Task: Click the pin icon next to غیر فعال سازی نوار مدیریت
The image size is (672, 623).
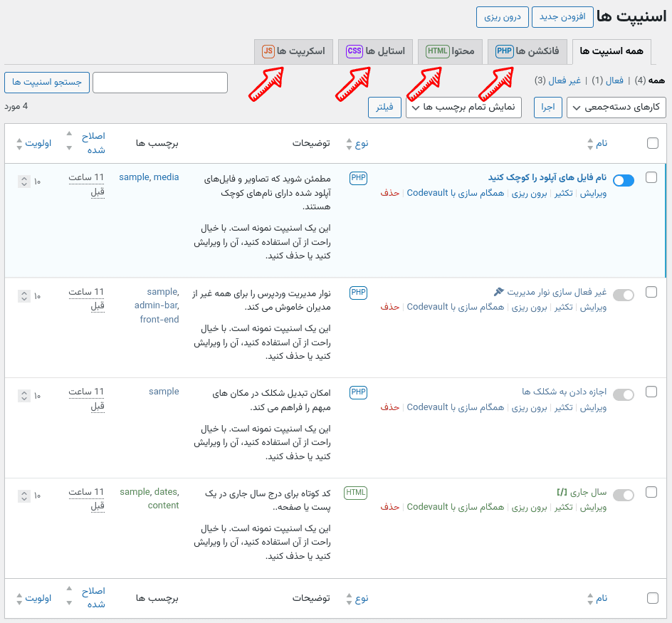Action: 499,292
